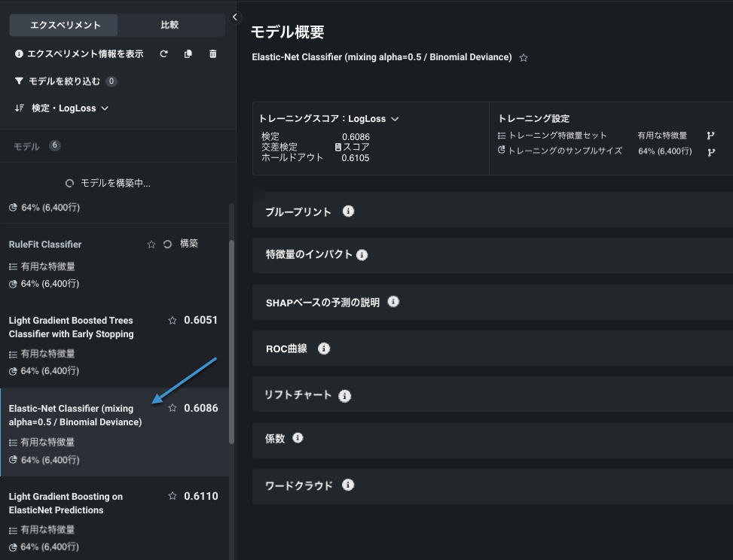
Task: Click branch icon beside 有用な特徴量 setting
Action: pos(710,135)
